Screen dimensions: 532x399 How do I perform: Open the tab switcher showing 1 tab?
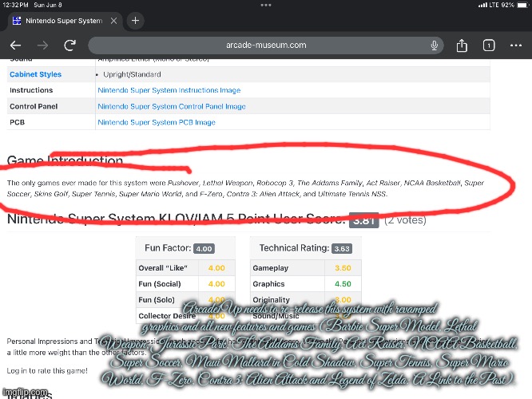tap(489, 45)
